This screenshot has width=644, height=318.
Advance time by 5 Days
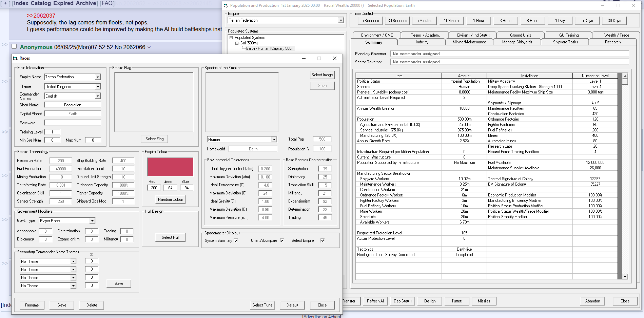pyautogui.click(x=587, y=21)
